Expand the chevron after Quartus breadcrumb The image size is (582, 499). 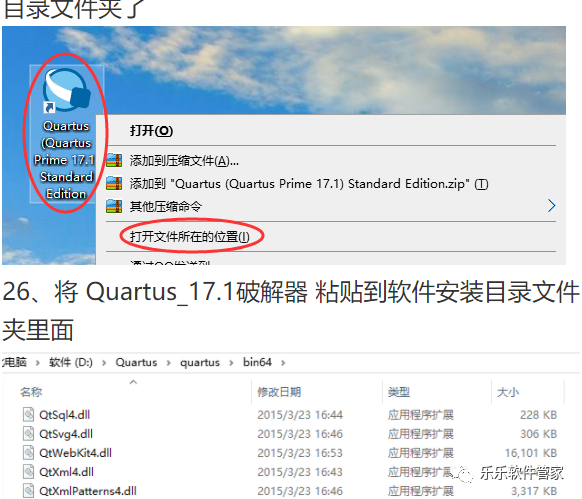tap(169, 363)
